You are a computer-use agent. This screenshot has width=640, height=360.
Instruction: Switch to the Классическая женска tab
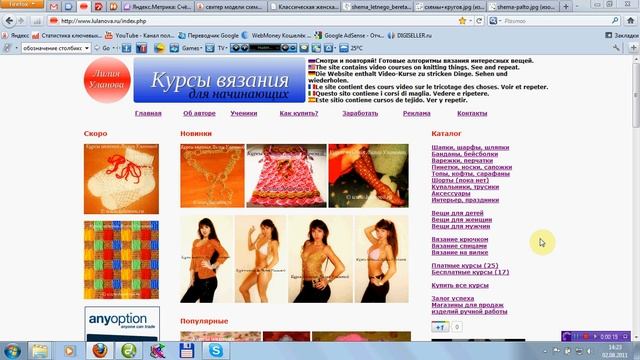[x=304, y=7]
